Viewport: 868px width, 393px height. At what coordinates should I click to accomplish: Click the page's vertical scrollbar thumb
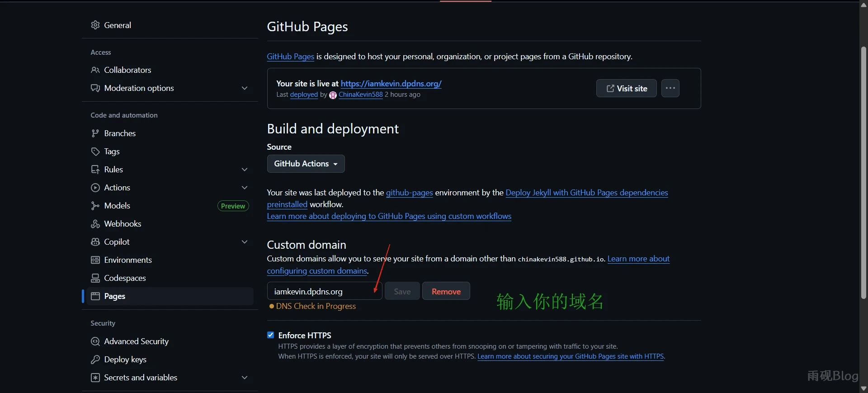click(863, 172)
